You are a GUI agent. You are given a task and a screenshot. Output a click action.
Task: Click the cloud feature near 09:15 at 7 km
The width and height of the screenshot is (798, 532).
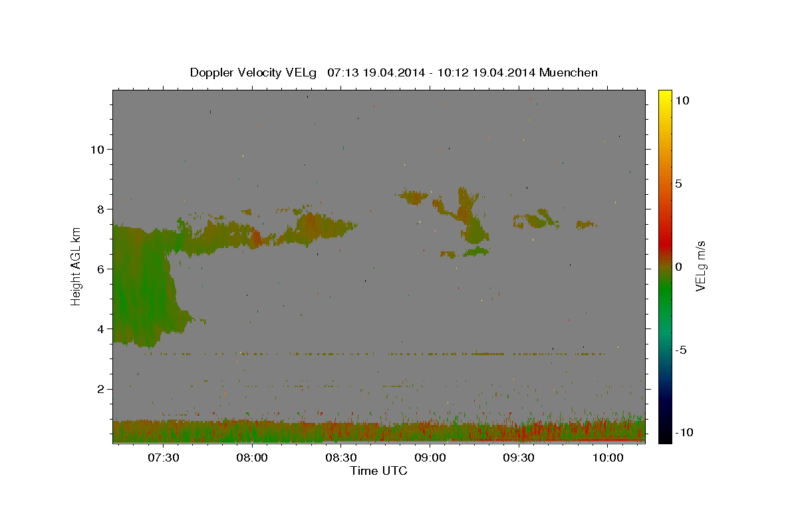(475, 229)
